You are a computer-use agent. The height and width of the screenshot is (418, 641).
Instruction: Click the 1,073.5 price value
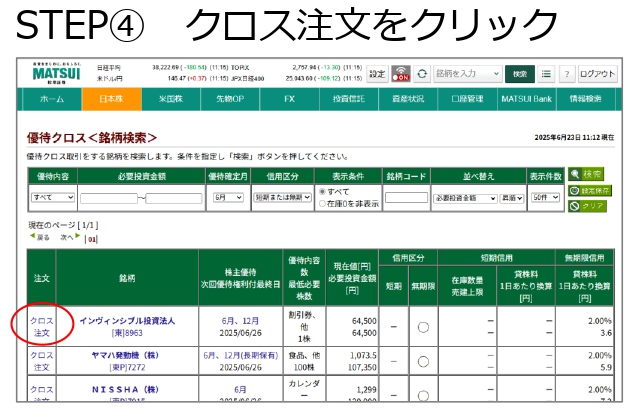[363, 355]
